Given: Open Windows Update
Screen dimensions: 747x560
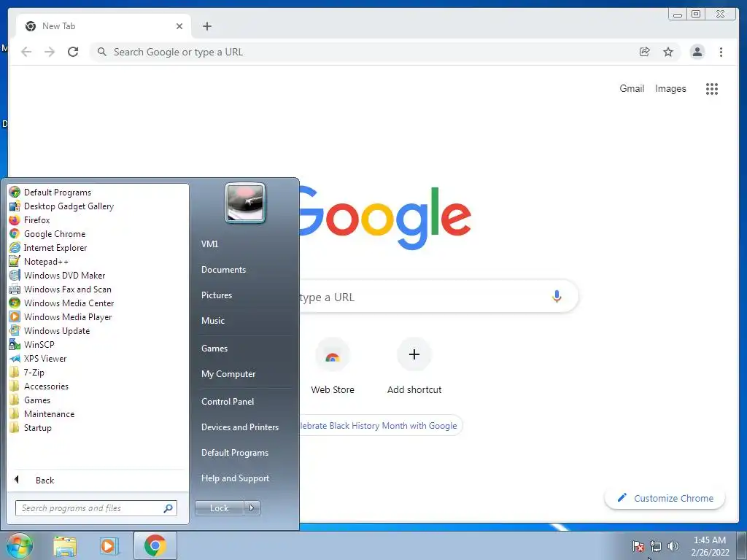Looking at the screenshot, I should [x=50, y=330].
